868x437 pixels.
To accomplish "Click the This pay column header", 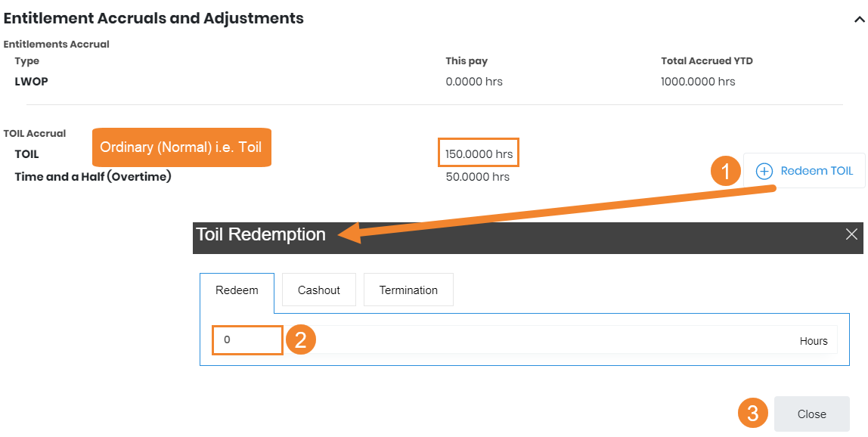I will coord(467,61).
